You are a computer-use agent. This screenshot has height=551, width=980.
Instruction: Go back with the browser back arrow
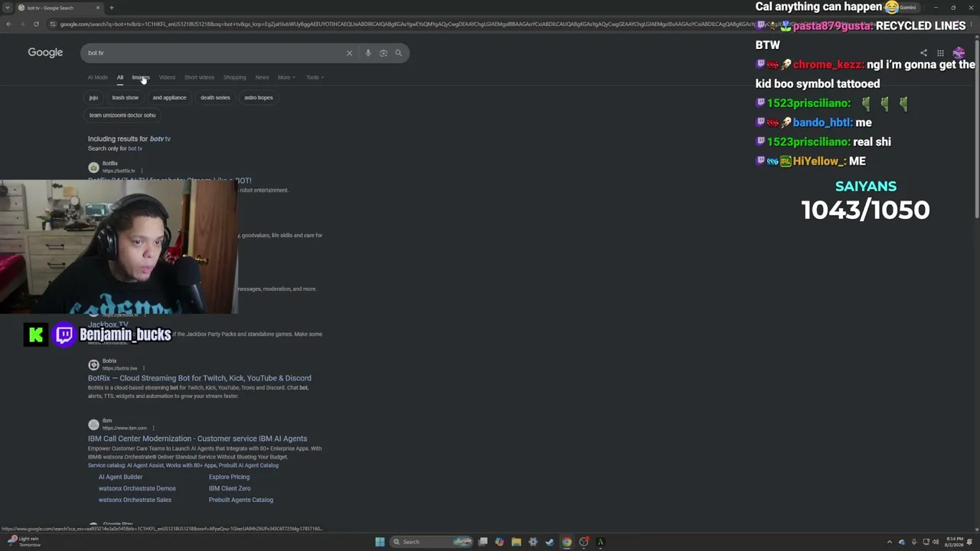pos(8,24)
